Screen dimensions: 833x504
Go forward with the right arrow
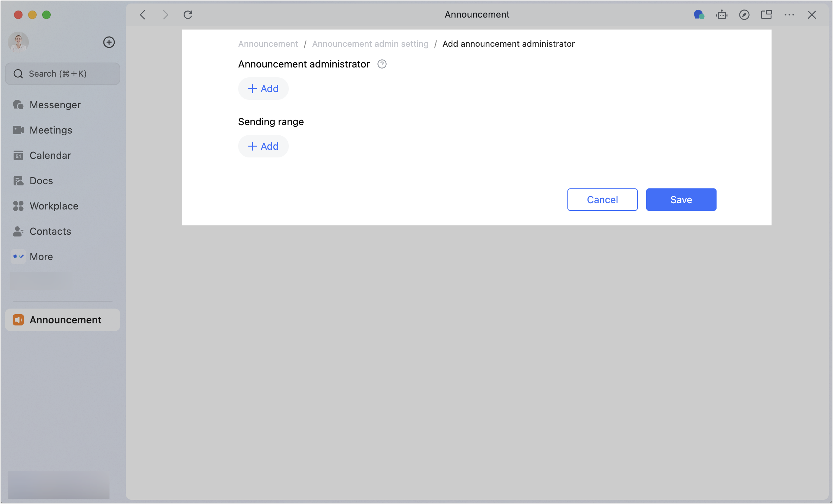pos(165,15)
